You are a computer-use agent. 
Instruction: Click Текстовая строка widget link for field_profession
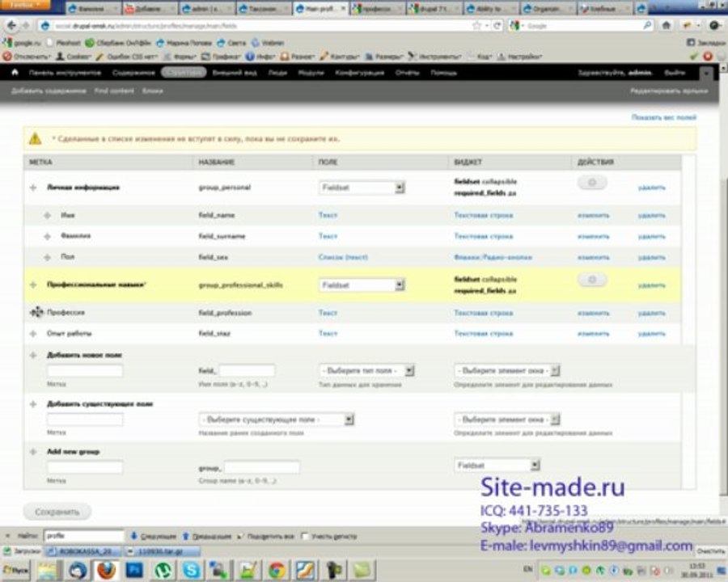pyautogui.click(x=484, y=313)
